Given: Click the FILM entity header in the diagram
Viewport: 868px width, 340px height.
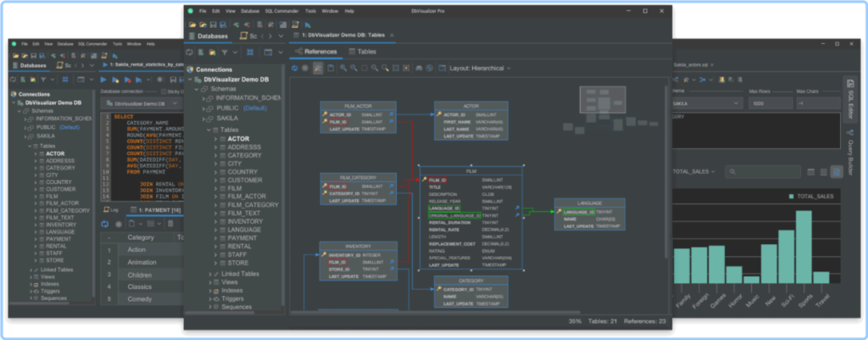Looking at the screenshot, I should (x=471, y=171).
